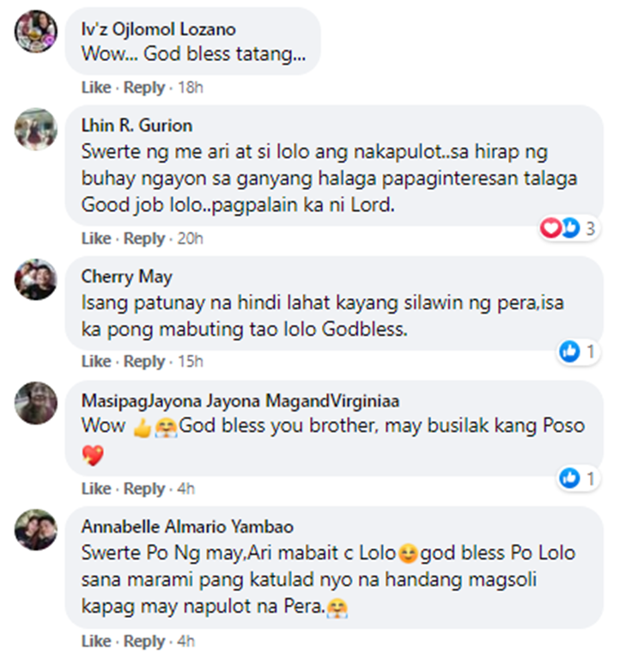This screenshot has width=644, height=653.
Task: Like Iv'z Ojlomol Lozano's comment
Action: (96, 88)
